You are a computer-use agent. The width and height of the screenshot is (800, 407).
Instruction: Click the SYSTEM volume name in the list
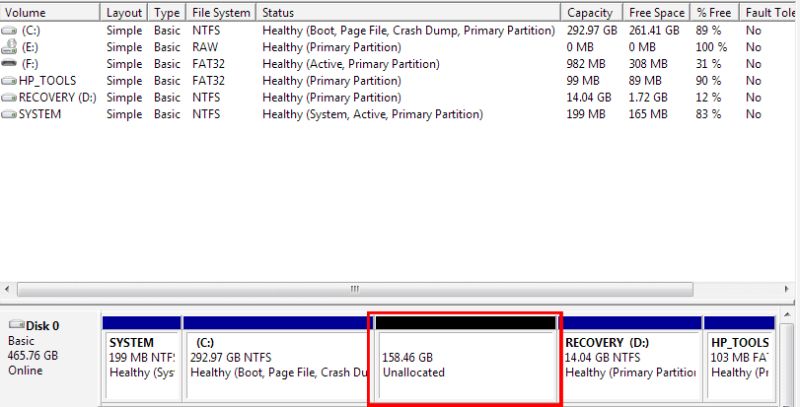40,114
